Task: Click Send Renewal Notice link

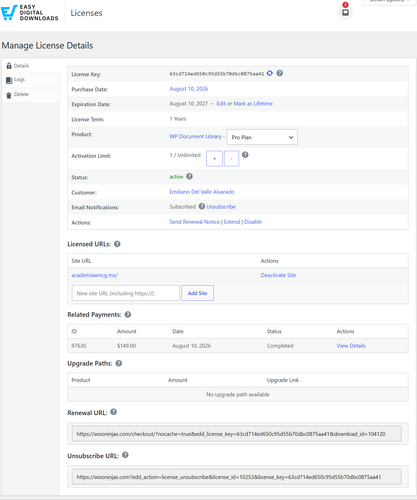Action: click(x=195, y=222)
